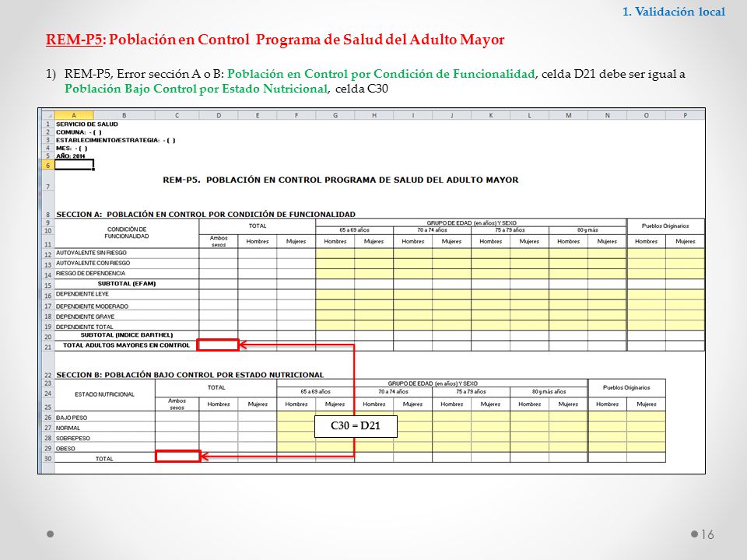Click the 'RIESGO DE DEPENDENCIA' row label
Image resolution: width=747 pixels, height=560 pixels.
(90, 274)
